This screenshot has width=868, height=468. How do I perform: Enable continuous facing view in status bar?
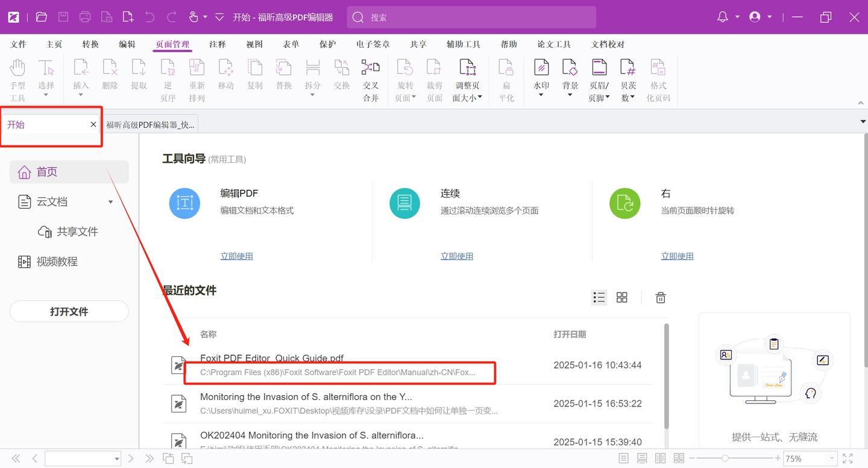click(679, 459)
